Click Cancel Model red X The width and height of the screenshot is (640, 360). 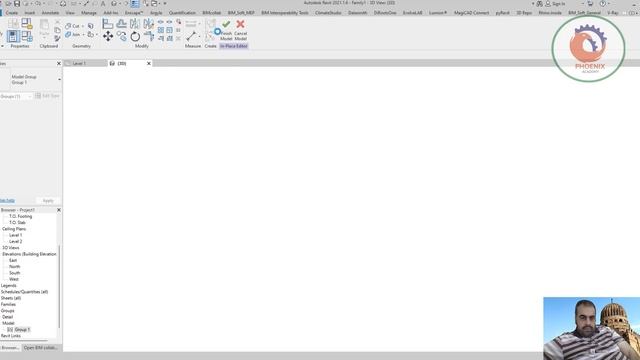[240, 24]
